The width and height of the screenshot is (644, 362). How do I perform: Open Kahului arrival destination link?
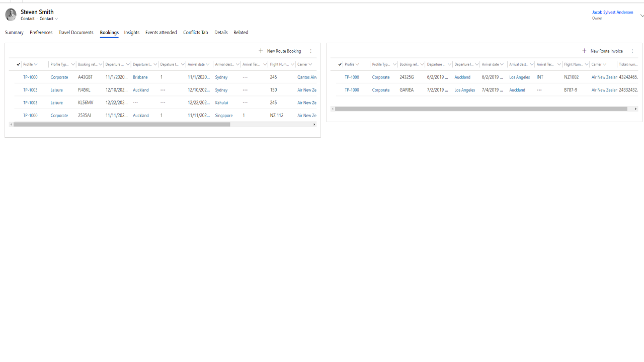pos(222,103)
